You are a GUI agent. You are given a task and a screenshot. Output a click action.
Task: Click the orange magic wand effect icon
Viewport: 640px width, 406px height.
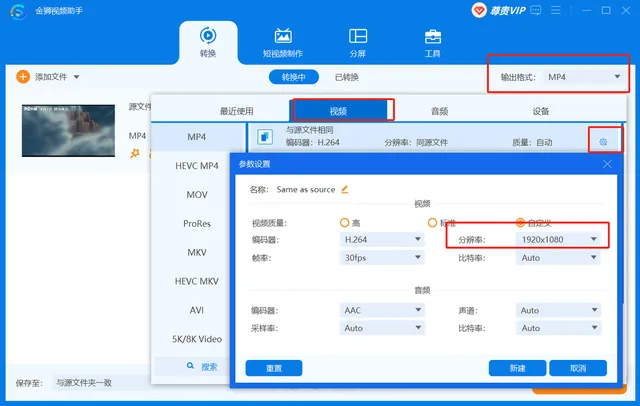pos(135,153)
